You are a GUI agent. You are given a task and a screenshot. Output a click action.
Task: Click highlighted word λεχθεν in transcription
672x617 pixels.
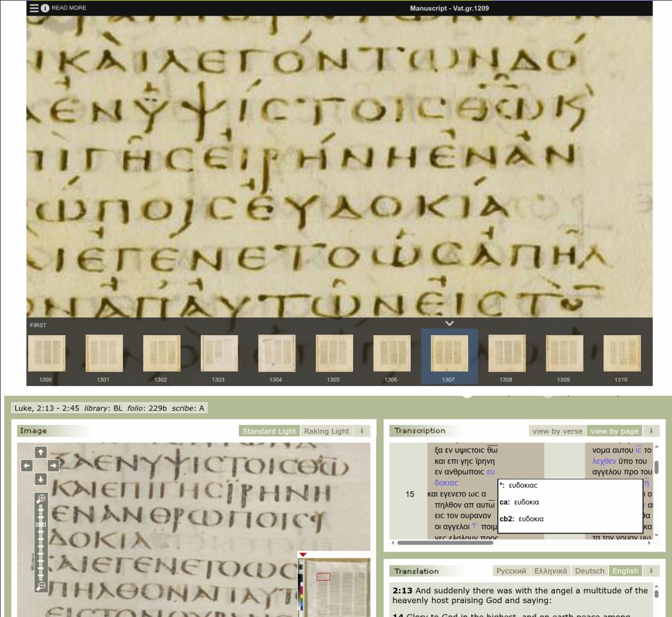[604, 461]
